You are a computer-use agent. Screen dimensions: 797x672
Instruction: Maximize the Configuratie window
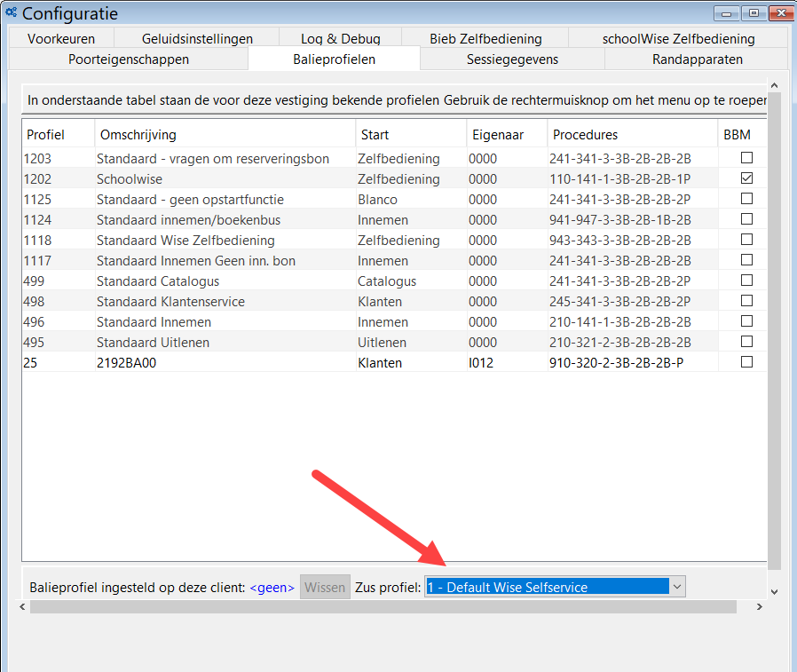(x=754, y=13)
